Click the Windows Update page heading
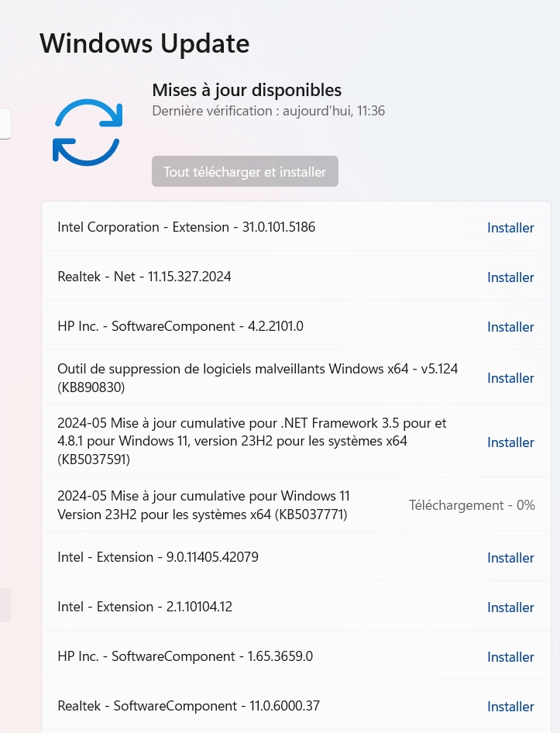This screenshot has height=733, width=560. 144,43
